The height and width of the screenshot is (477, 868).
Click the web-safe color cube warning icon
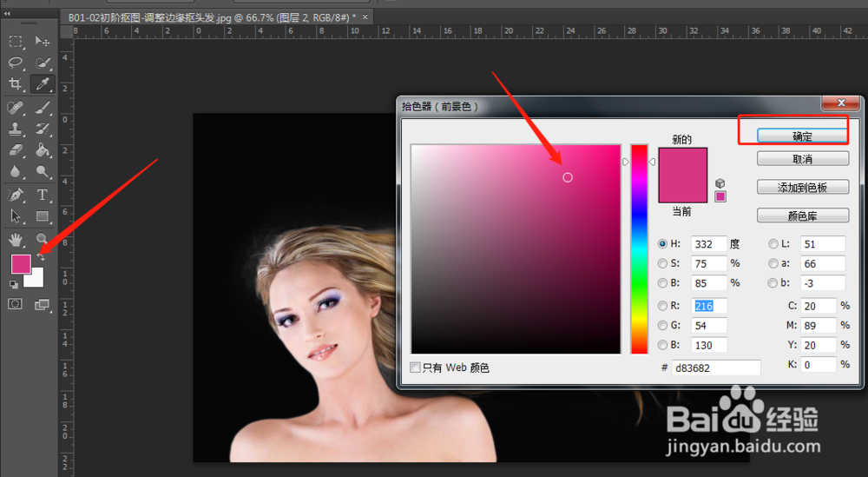(720, 183)
